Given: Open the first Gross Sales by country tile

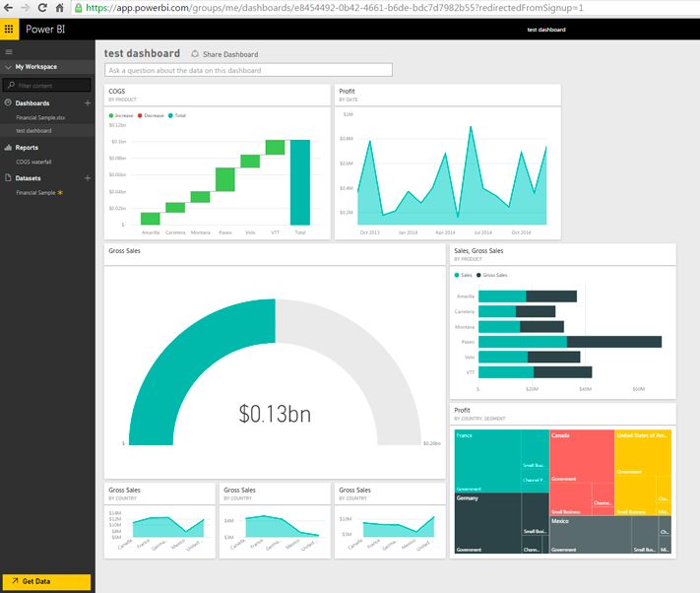Looking at the screenshot, I should pyautogui.click(x=159, y=520).
